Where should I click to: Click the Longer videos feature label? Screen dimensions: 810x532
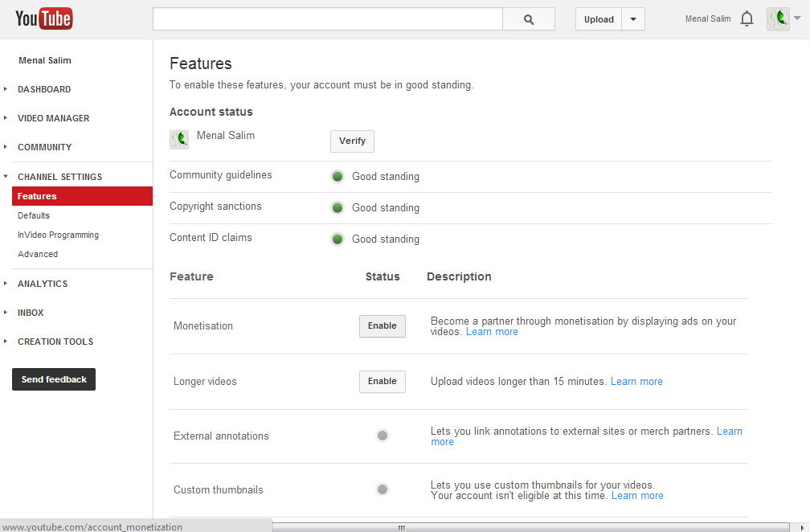[205, 381]
